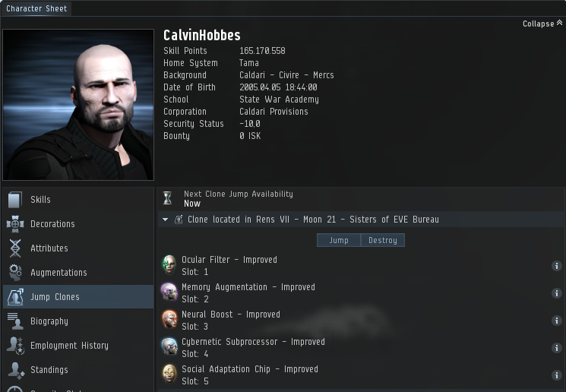Select the Jump Clones tab

tap(78, 297)
